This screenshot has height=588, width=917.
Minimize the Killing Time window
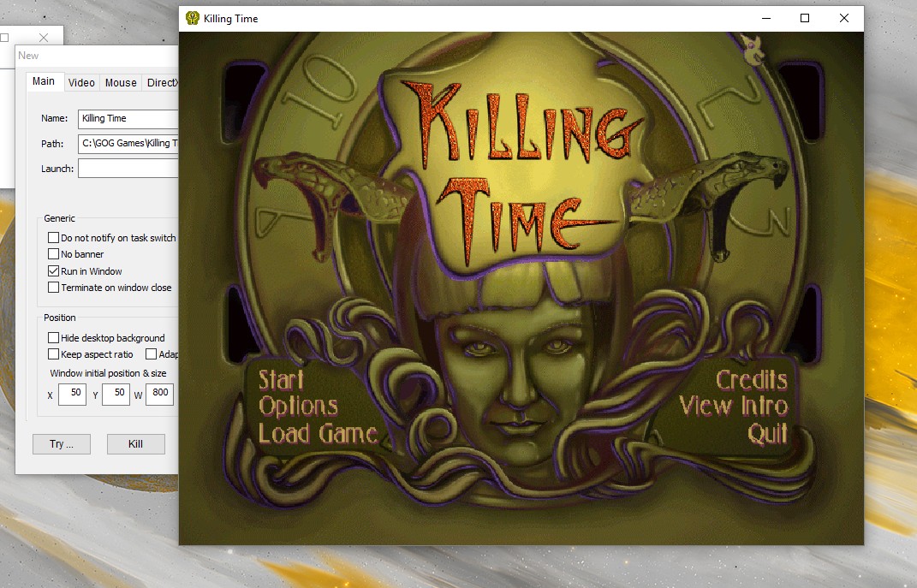point(766,18)
